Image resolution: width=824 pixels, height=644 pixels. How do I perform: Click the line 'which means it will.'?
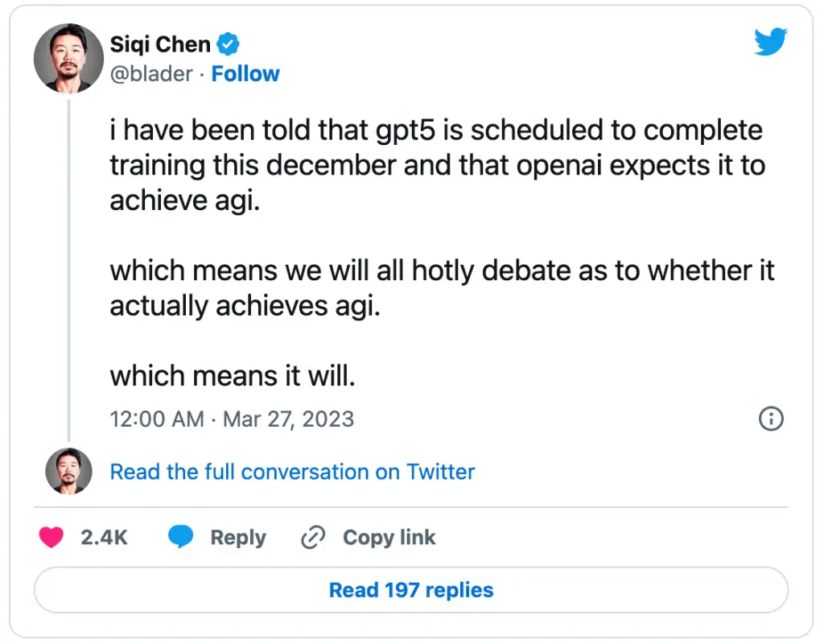point(232,375)
